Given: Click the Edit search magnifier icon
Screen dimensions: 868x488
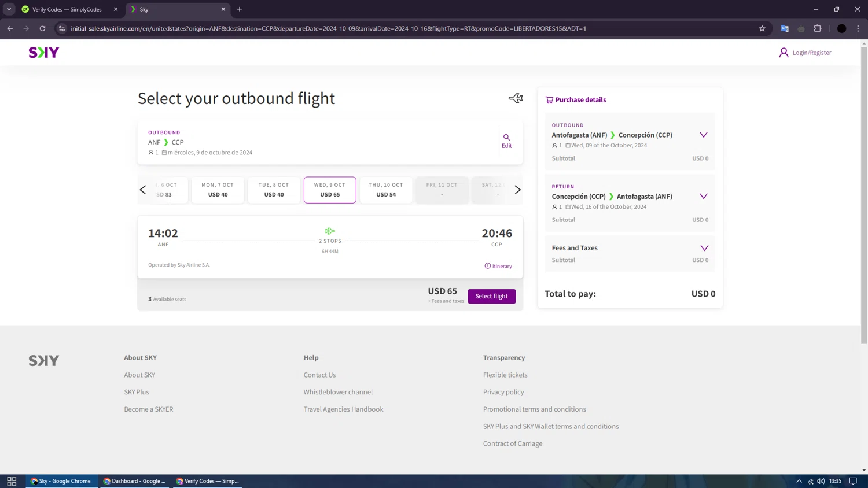Looking at the screenshot, I should click(x=506, y=138).
